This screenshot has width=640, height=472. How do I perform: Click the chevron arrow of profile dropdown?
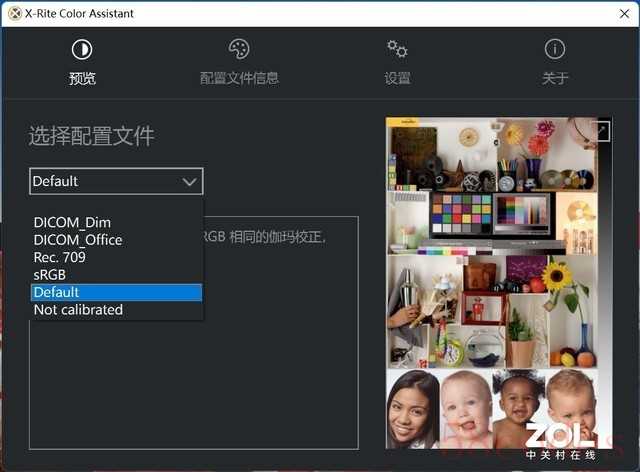pos(189,182)
